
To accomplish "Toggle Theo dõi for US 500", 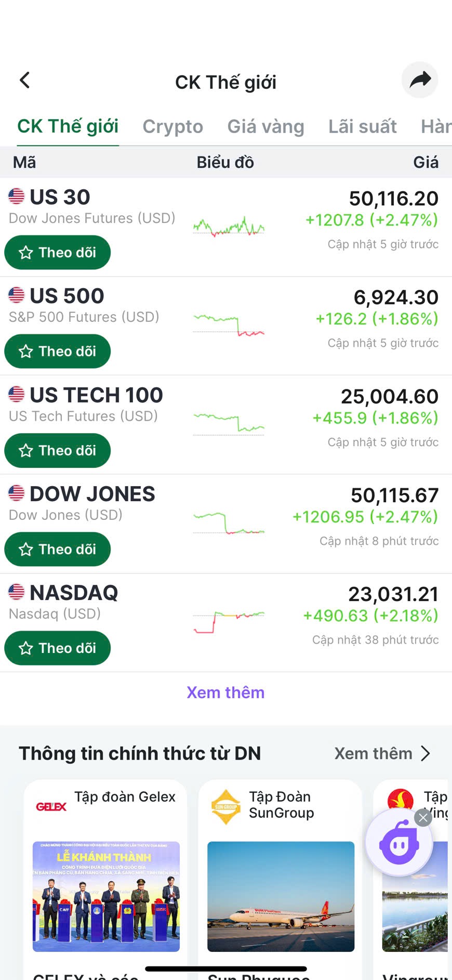I will point(58,351).
